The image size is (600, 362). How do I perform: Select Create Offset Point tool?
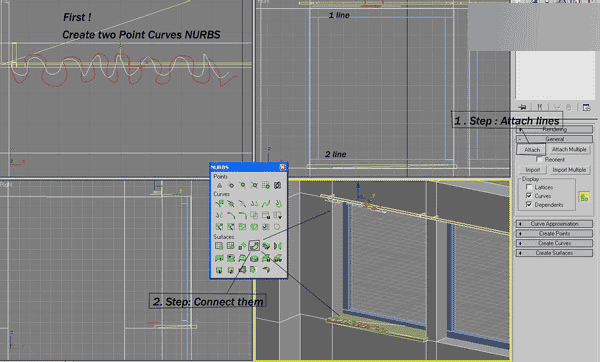click(x=231, y=185)
